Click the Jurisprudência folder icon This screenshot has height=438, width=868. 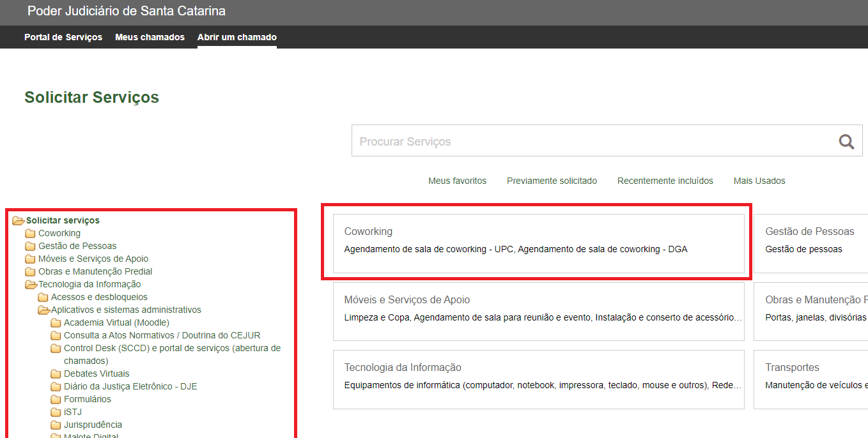pos(56,425)
